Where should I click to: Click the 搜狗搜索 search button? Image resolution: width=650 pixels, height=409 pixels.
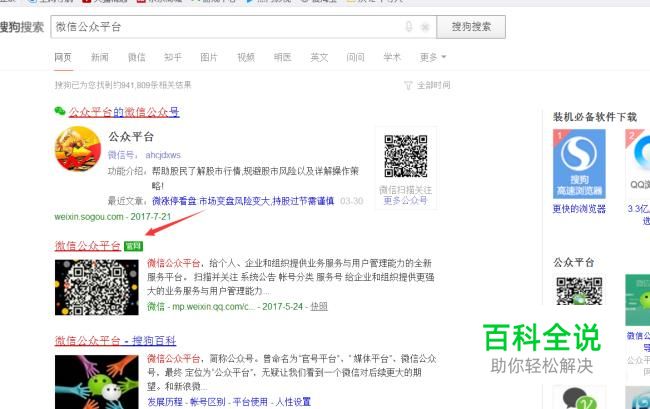pos(471,27)
